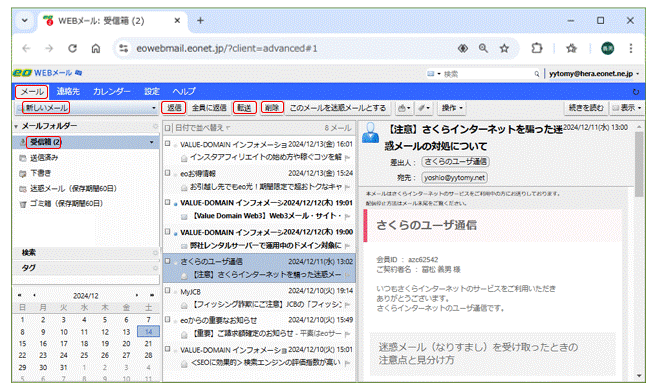Screen dimensions: 656x389
Task: Open the ヘルプ tab
Action: coord(184,92)
